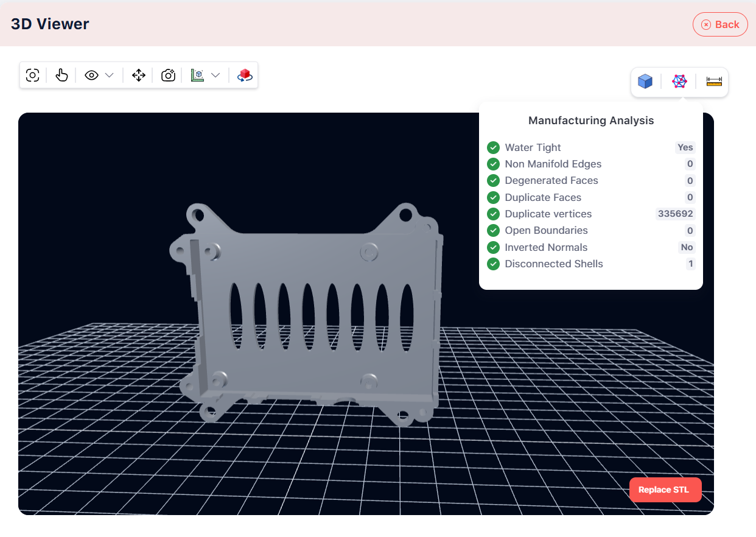Click the red rotating cube orientation icon
The height and width of the screenshot is (537, 756).
click(244, 74)
